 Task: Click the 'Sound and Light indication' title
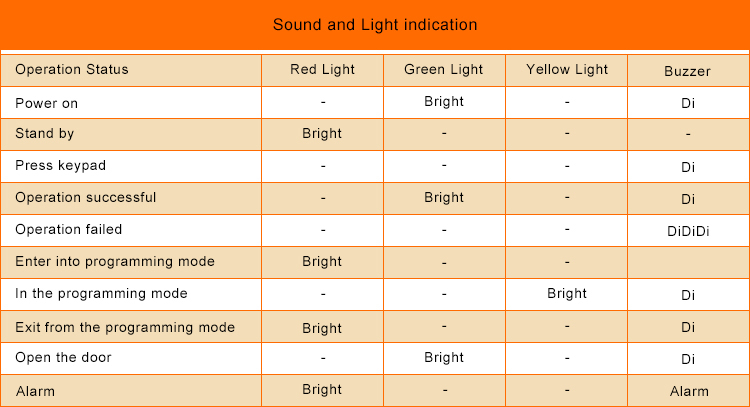375,24
